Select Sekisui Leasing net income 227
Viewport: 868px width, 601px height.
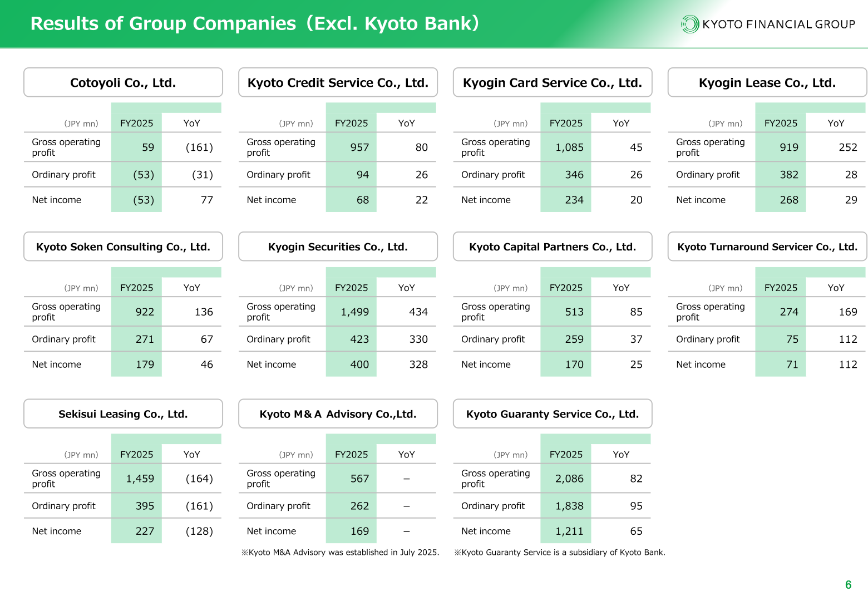click(x=145, y=531)
